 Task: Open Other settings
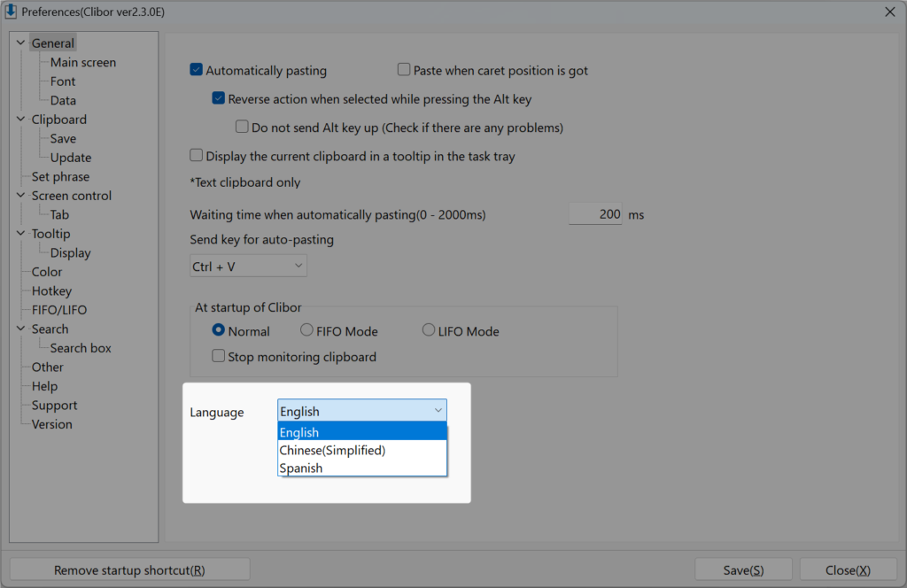point(48,367)
